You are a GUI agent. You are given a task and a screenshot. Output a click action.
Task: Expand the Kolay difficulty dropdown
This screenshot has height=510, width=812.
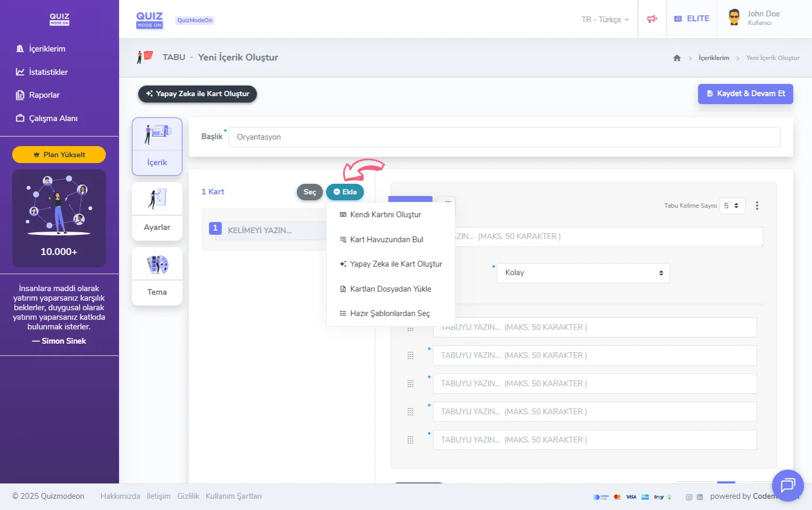click(583, 273)
